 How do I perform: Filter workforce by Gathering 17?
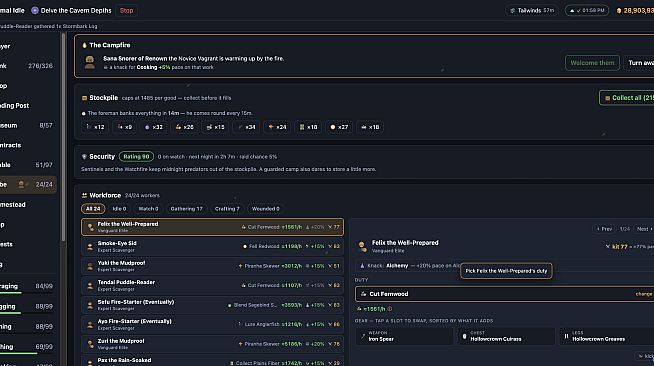[x=186, y=209]
